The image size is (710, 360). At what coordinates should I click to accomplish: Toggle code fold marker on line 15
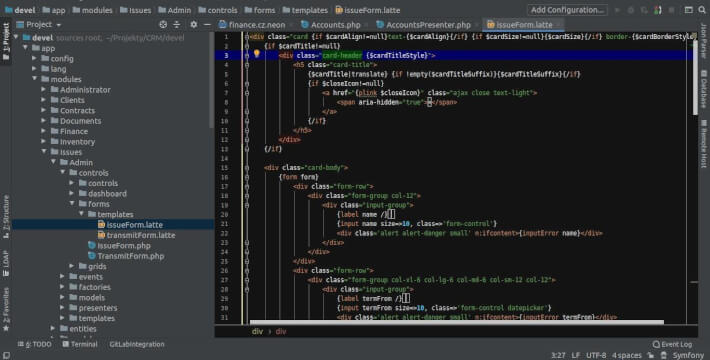[247, 168]
